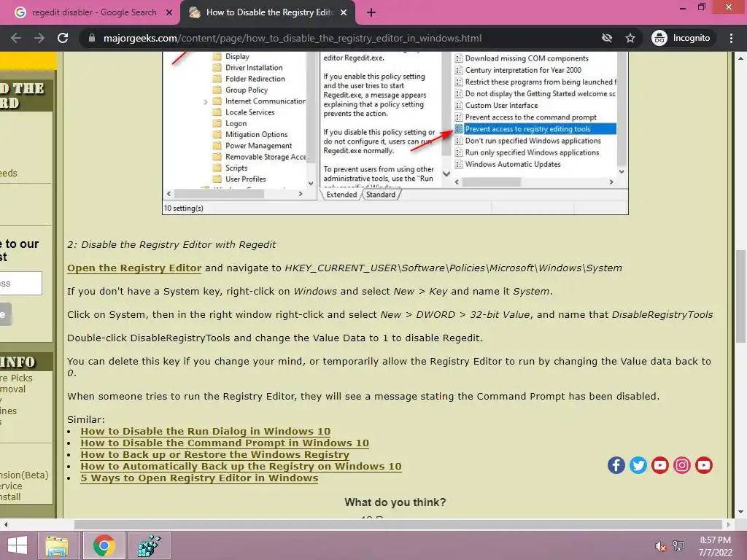Open How to Disable the Run Dialog link
The width and height of the screenshot is (747, 560).
(x=205, y=432)
